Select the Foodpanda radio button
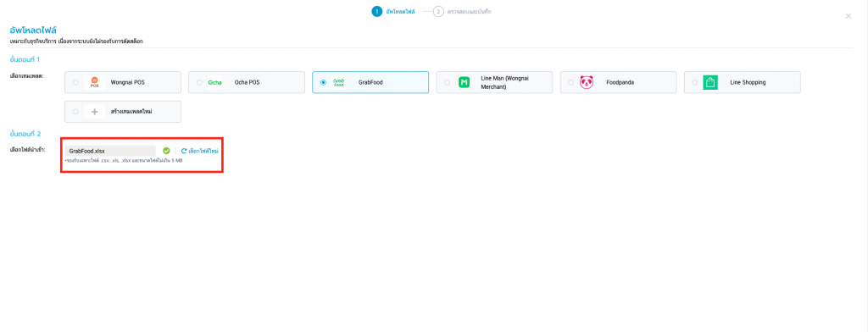The width and height of the screenshot is (868, 332). (x=571, y=82)
